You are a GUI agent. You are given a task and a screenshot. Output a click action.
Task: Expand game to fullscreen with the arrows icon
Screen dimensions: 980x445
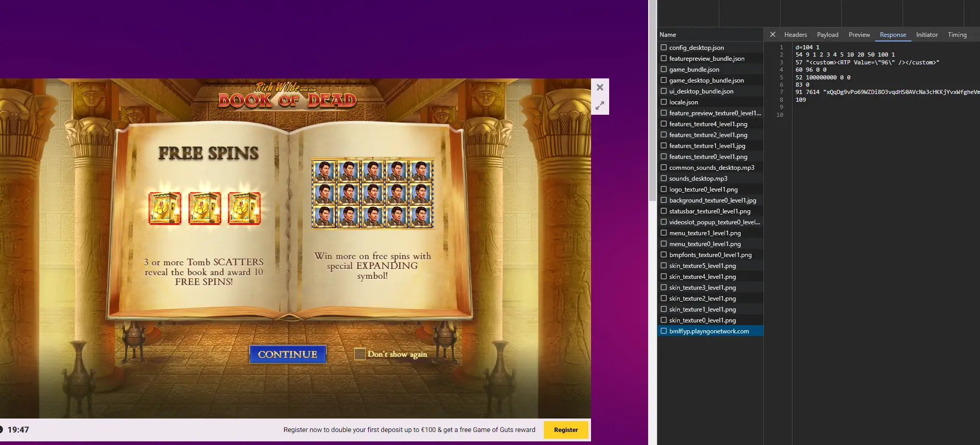point(600,105)
